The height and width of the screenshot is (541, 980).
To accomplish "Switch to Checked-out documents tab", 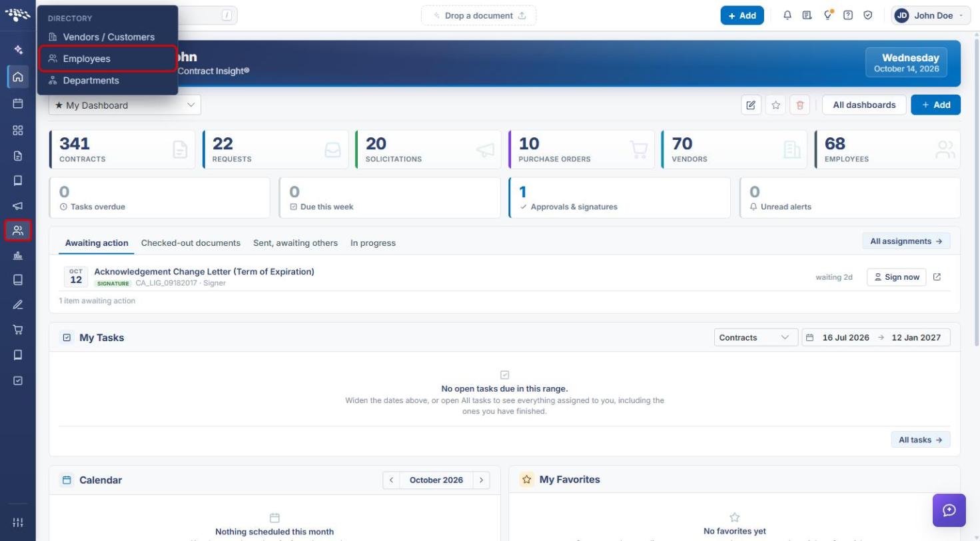I will tap(191, 243).
